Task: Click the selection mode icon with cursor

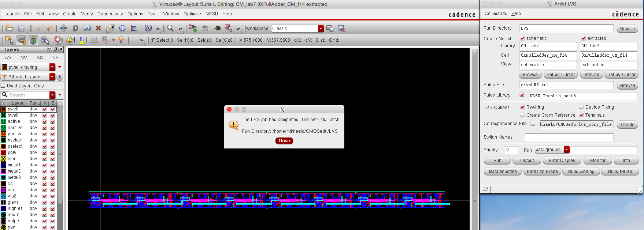Action: coord(10,40)
